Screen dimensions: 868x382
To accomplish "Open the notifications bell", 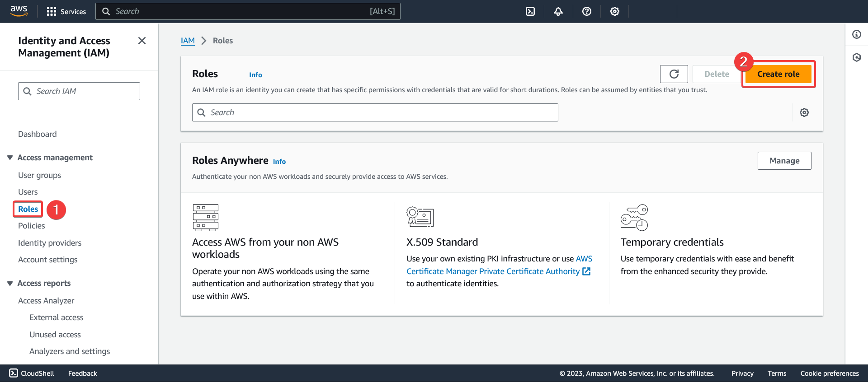I will [558, 11].
